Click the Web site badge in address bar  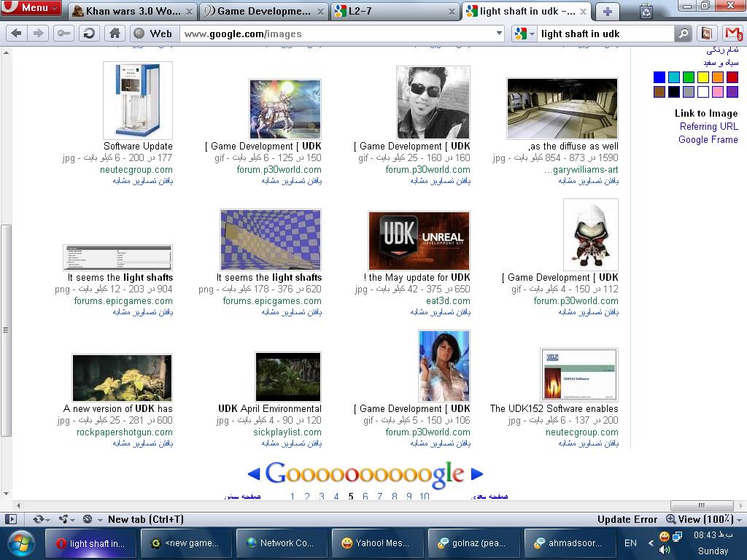(x=153, y=34)
